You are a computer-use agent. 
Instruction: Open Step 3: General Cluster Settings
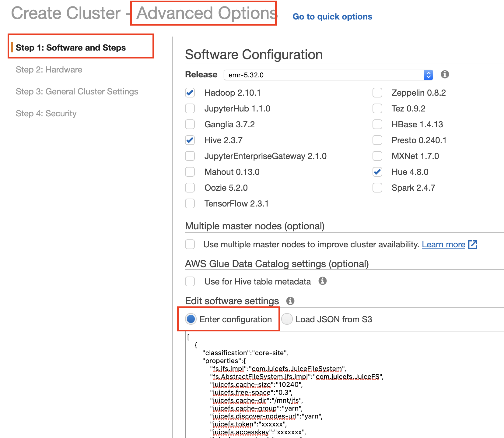tap(77, 92)
